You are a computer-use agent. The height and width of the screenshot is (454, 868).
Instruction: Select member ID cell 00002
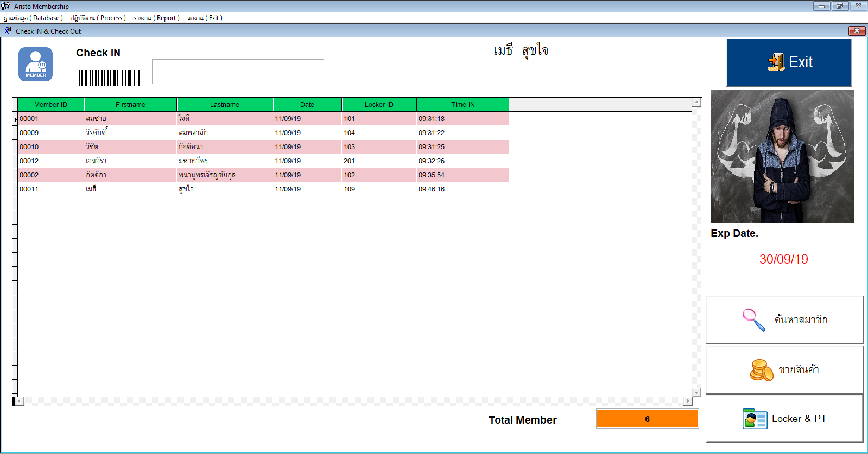pyautogui.click(x=51, y=175)
